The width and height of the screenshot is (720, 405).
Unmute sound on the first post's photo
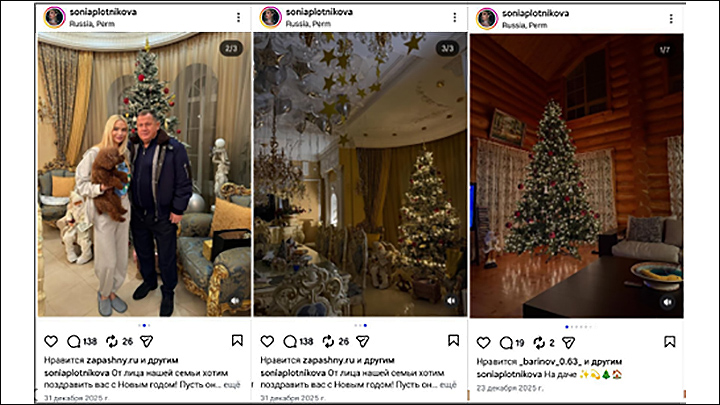pos(235,301)
